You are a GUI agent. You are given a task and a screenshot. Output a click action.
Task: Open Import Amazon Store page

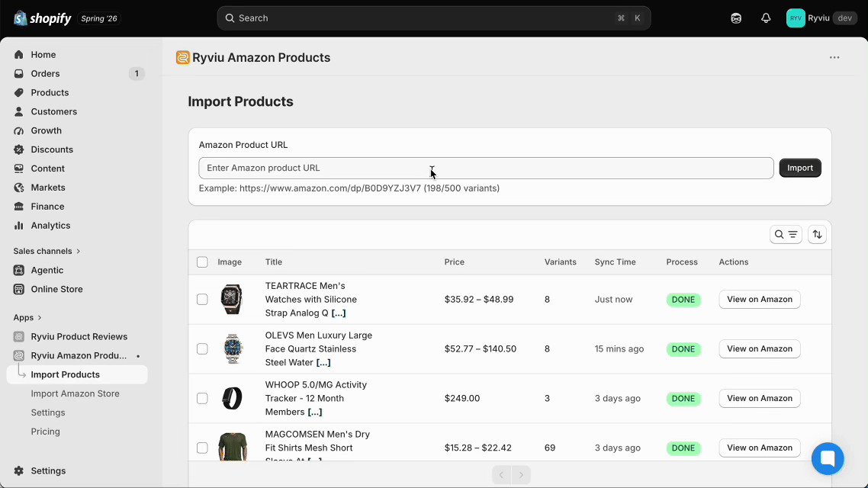(x=76, y=393)
